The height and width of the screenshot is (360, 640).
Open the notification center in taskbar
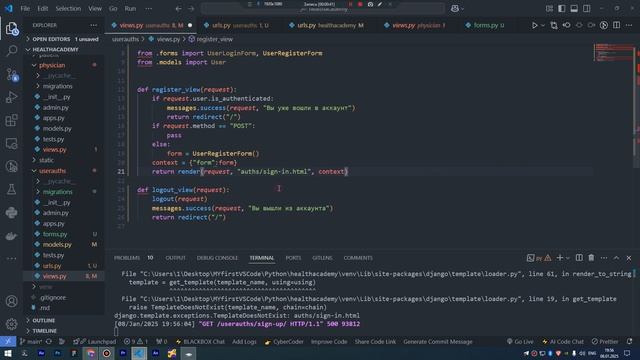click(x=627, y=353)
